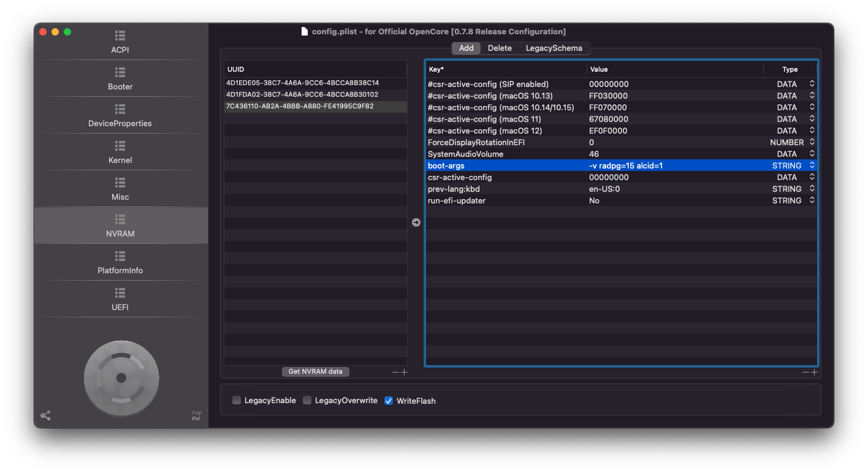The height and width of the screenshot is (473, 868).
Task: Select the Booter sidebar icon
Action: (x=120, y=72)
